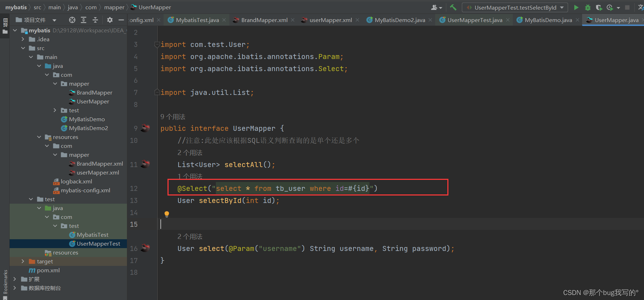Click fold marker beside import com.test.User

(x=157, y=44)
